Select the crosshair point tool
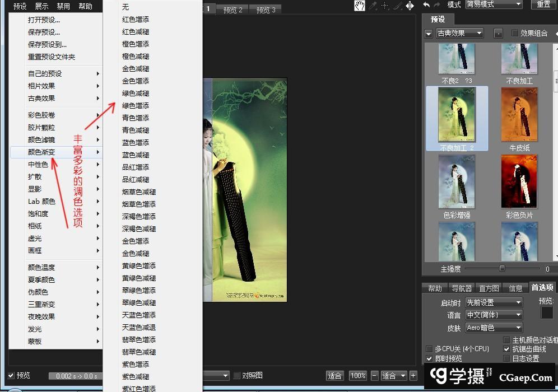 (x=385, y=6)
